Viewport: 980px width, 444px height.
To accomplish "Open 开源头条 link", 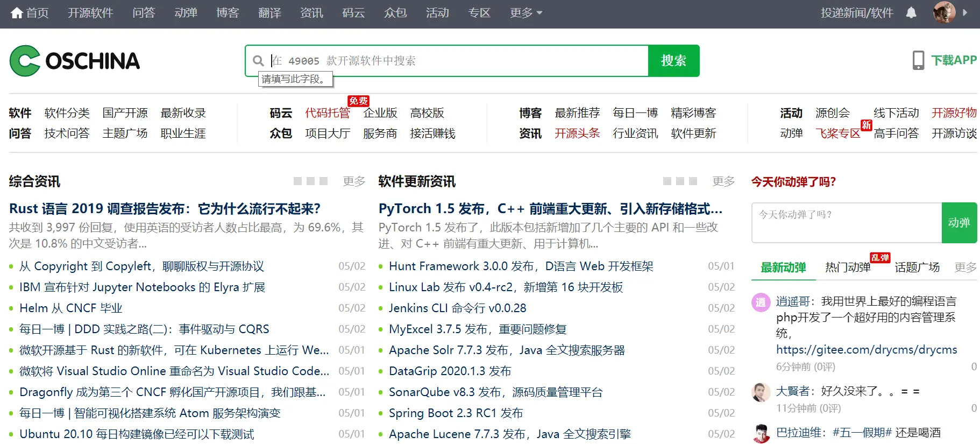I will (x=577, y=133).
